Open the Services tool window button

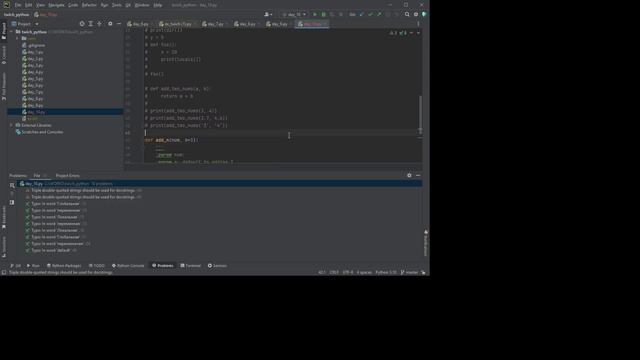coord(217,266)
